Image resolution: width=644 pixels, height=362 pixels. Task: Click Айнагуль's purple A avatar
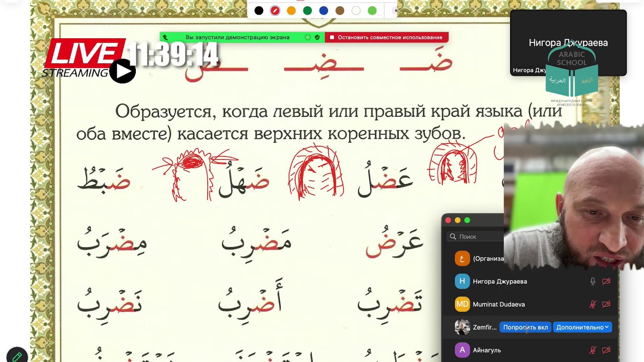pyautogui.click(x=462, y=350)
